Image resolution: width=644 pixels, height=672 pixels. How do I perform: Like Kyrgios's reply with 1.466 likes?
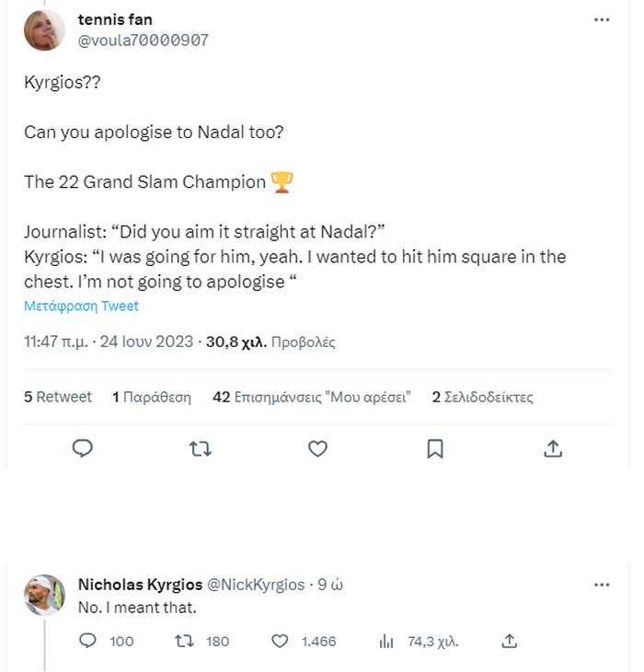pos(281,641)
